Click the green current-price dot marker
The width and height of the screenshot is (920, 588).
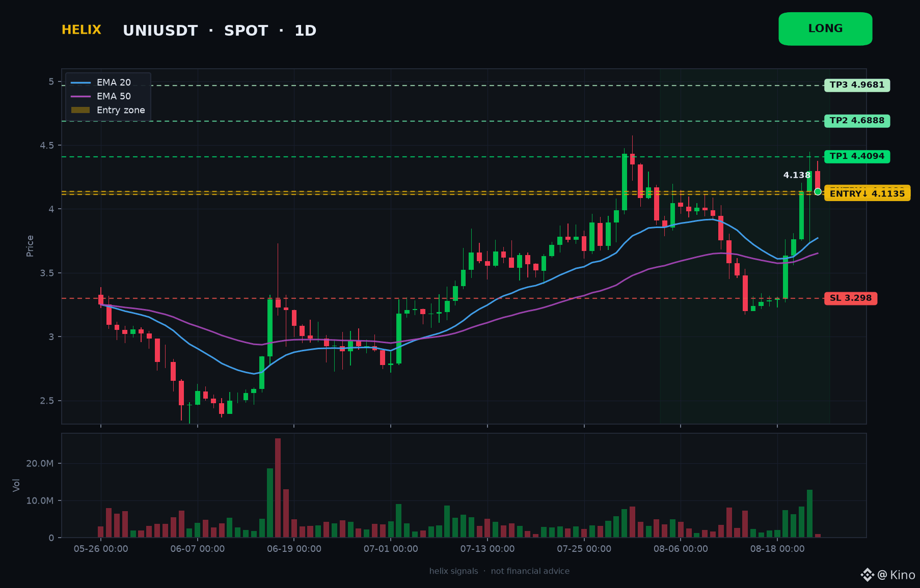click(x=818, y=192)
